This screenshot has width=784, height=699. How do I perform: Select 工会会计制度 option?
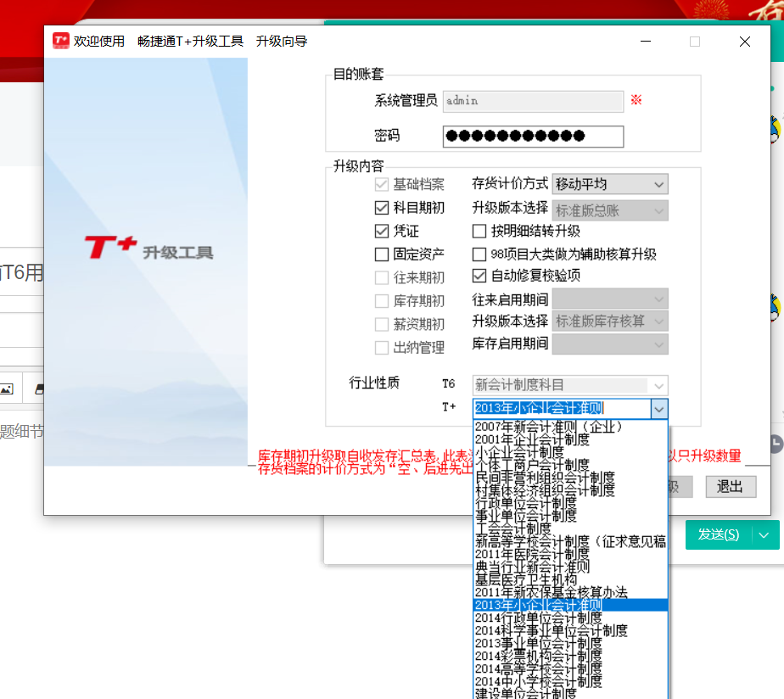pyautogui.click(x=570, y=529)
